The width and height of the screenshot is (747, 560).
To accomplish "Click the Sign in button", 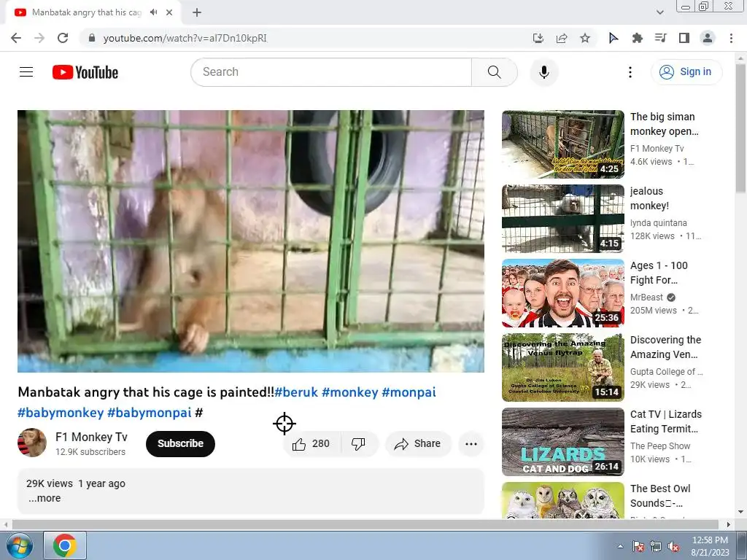I will point(686,72).
